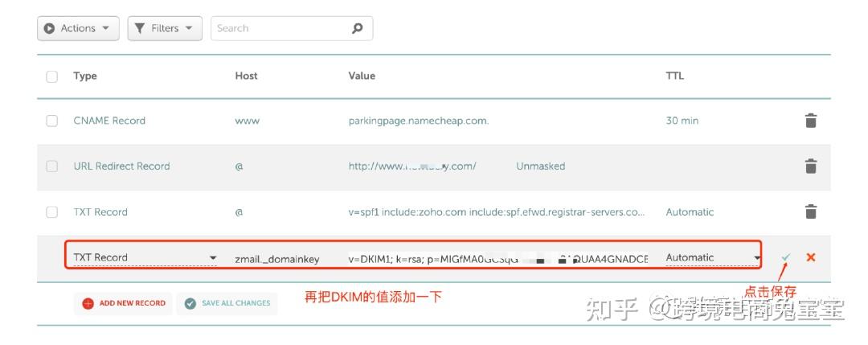
Task: Open the Actions dropdown menu
Action: pyautogui.click(x=78, y=28)
